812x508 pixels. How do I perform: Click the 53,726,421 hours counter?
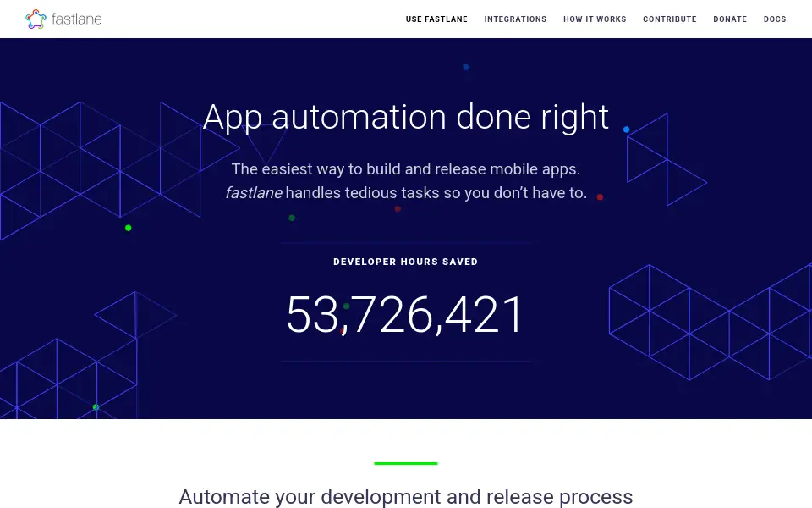point(405,315)
